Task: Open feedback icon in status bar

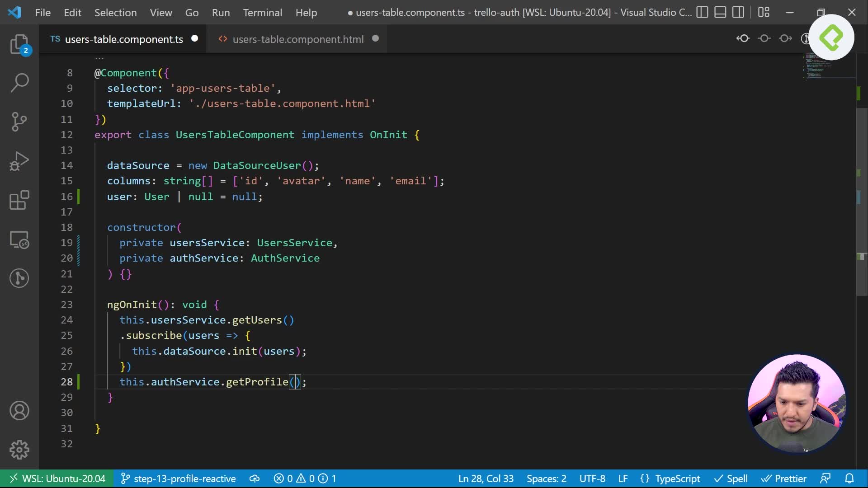Action: point(826,479)
